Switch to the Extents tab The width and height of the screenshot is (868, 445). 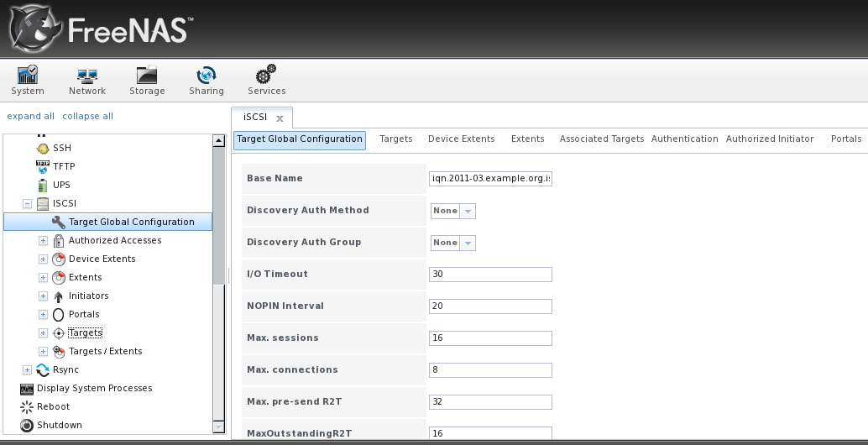pyautogui.click(x=527, y=139)
